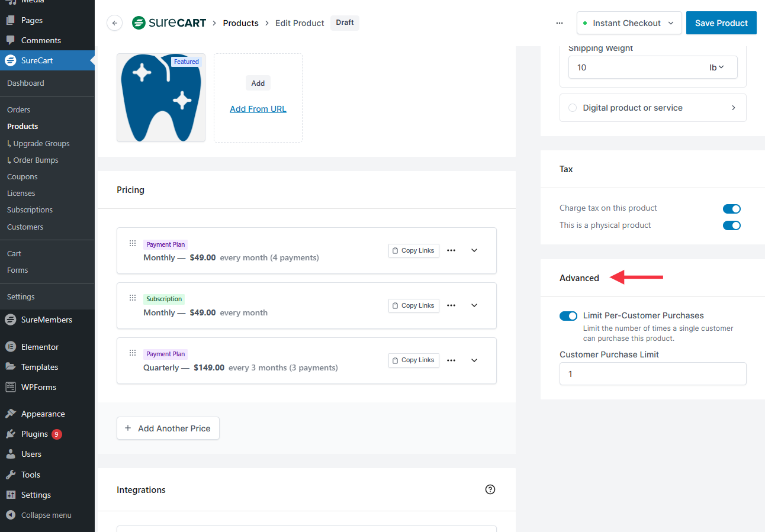Screen dimensions: 765x532
Task: Open the Elementor menu icon in the sidebar
Action: click(x=10, y=347)
